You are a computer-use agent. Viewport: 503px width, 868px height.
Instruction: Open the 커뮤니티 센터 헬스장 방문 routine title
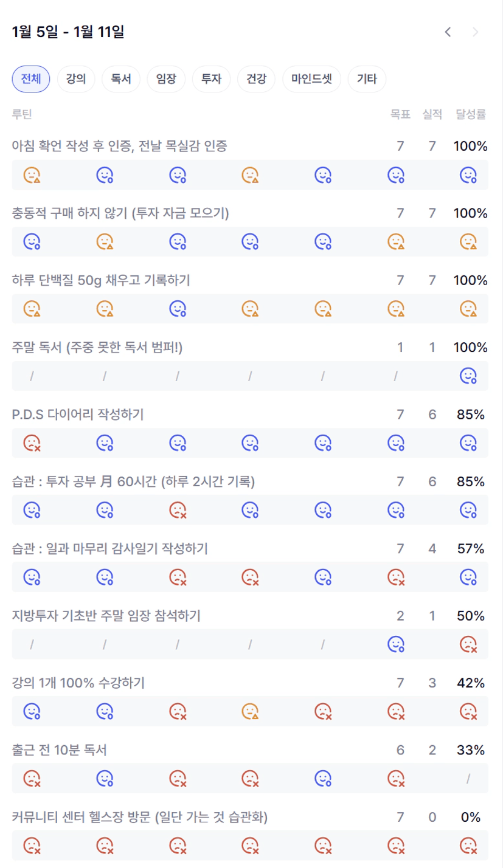click(x=139, y=817)
